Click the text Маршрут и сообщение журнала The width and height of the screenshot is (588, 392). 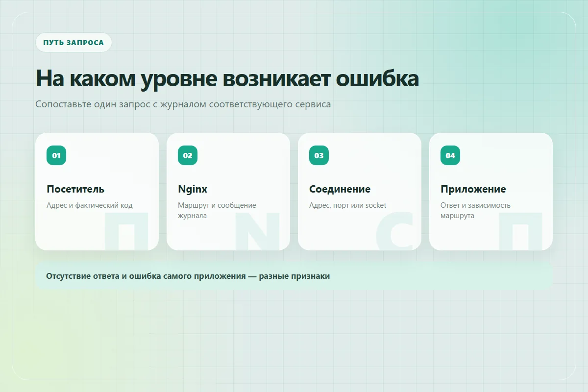pos(217,210)
